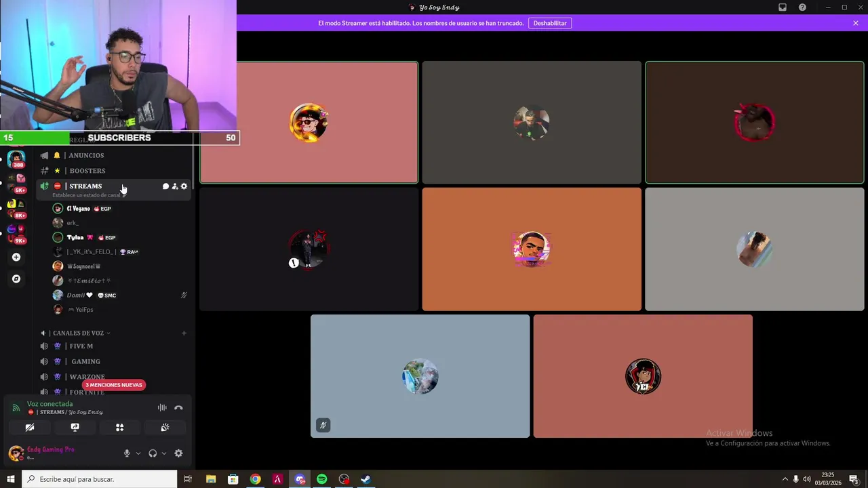The image size is (868, 488).
Task: Open Spotify from the taskbar
Action: tap(321, 479)
